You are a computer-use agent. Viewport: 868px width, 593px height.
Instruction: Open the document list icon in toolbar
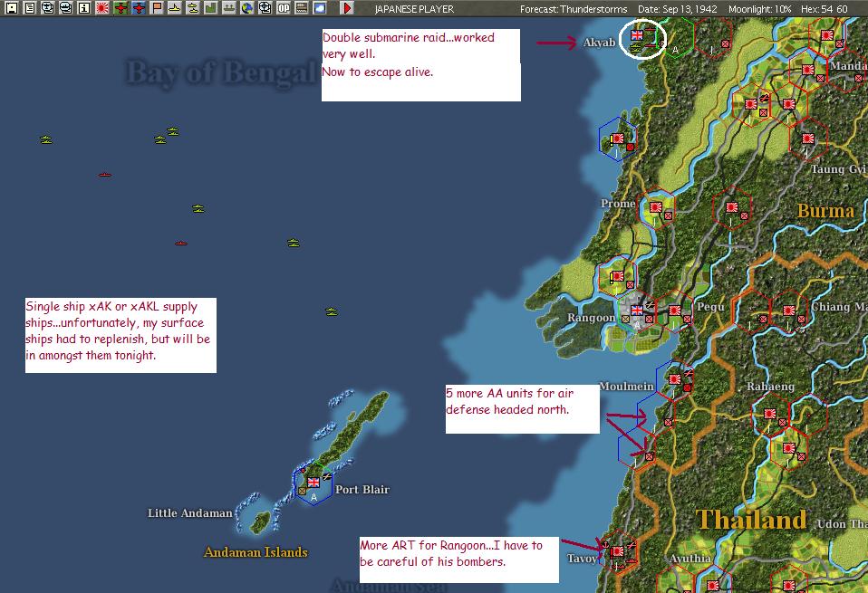click(x=29, y=8)
